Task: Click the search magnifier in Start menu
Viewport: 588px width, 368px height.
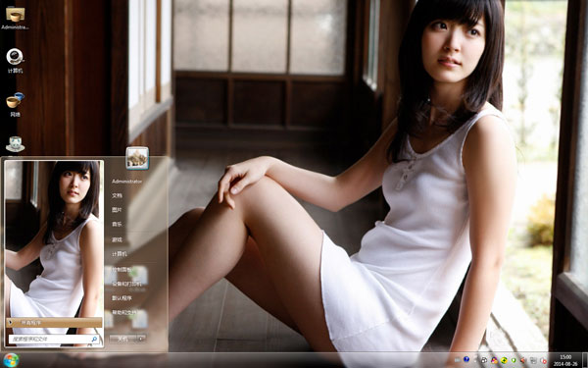Action: point(94,340)
